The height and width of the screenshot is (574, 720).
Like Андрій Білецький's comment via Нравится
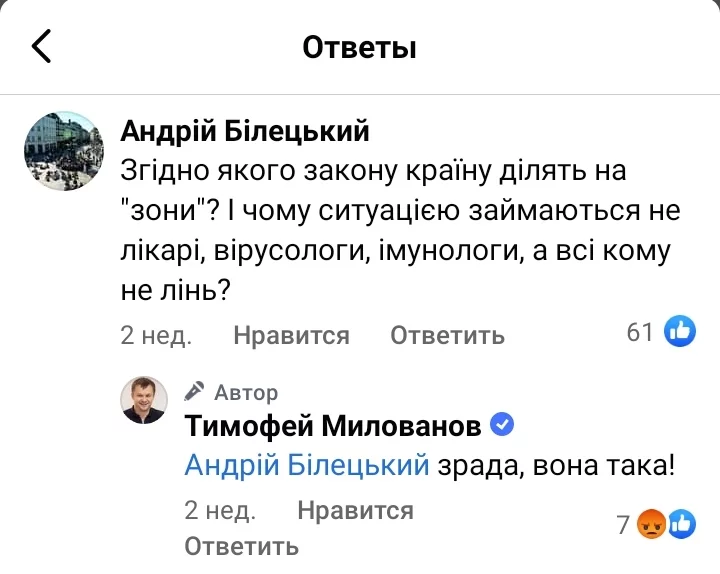click(x=291, y=335)
